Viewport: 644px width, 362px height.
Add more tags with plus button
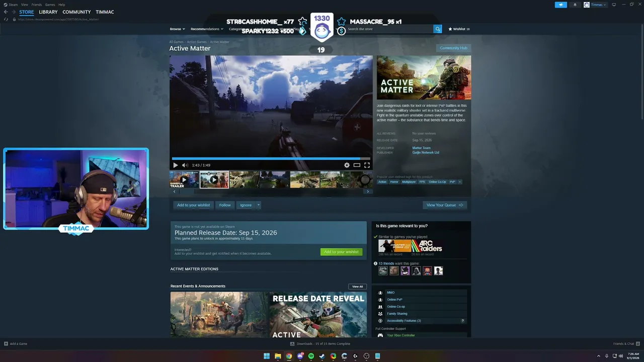click(459, 182)
